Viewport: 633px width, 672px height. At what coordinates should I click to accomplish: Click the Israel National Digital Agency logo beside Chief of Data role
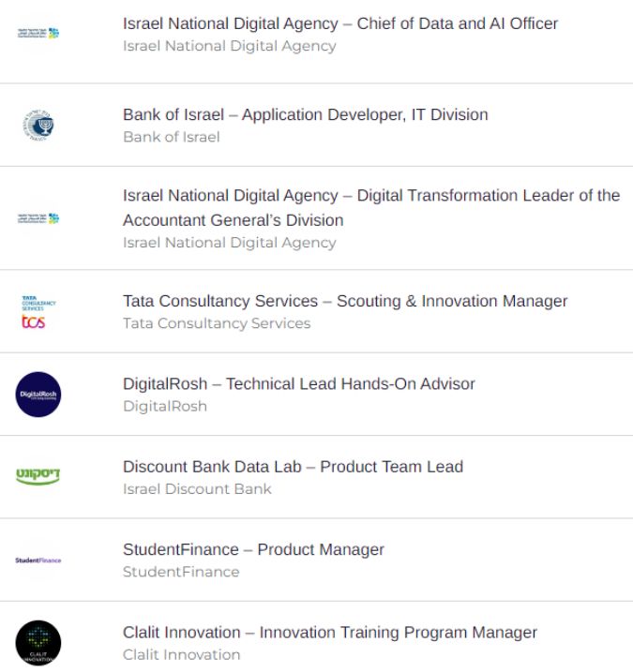coord(38,33)
